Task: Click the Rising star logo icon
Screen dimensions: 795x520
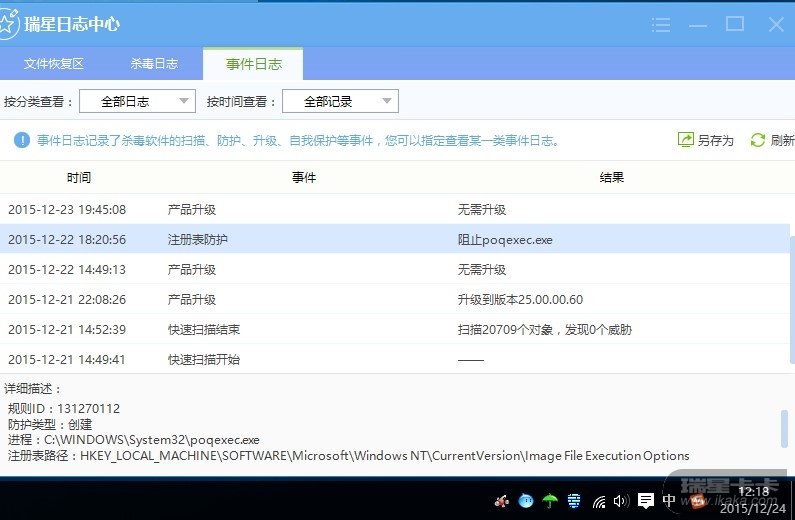Action: pos(8,24)
